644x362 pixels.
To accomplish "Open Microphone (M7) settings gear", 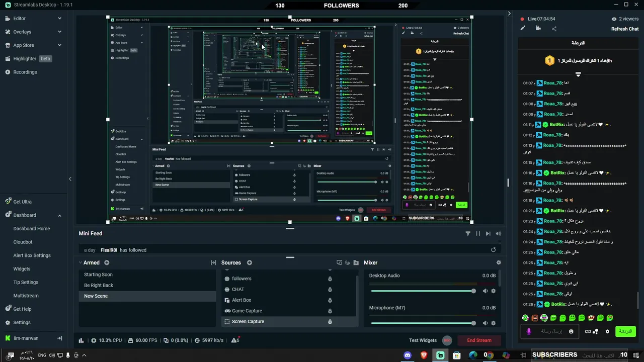I will point(493,323).
